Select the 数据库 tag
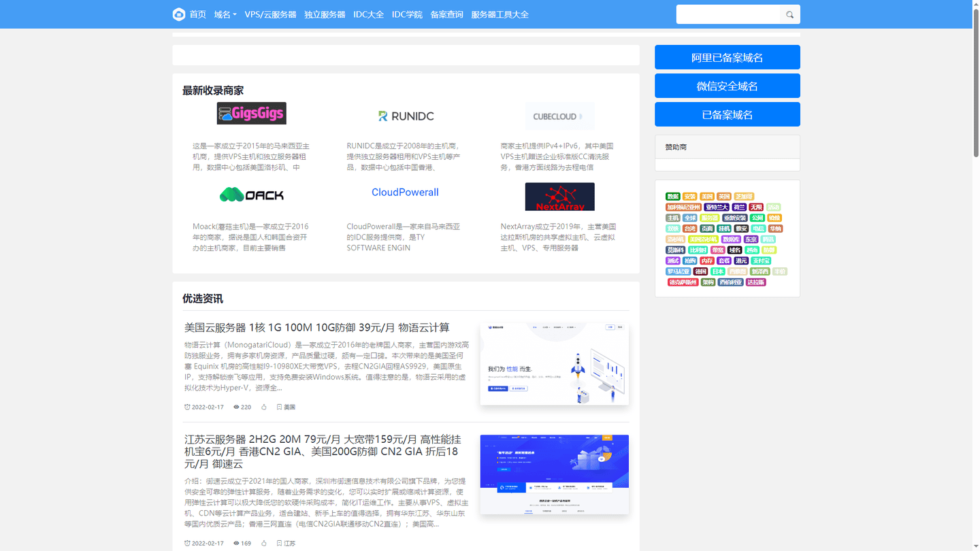Image resolution: width=980 pixels, height=551 pixels. click(x=731, y=239)
